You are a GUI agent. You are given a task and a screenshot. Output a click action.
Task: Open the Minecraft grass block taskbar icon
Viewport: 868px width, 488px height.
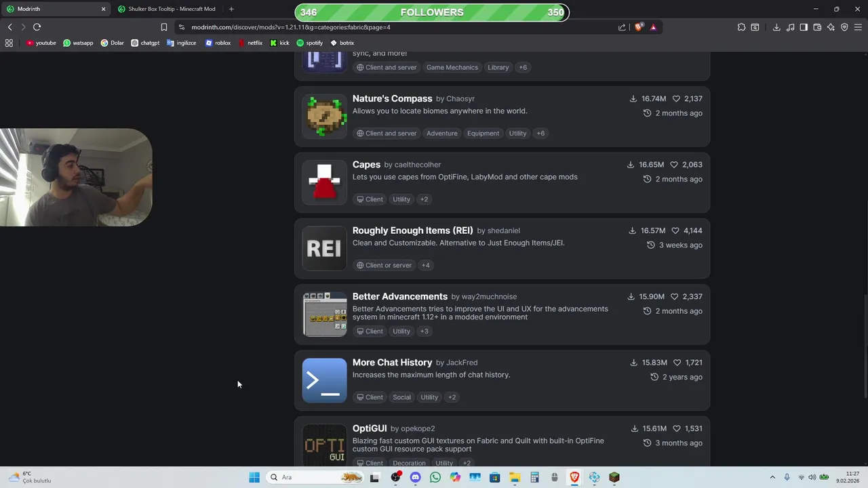pos(614,477)
